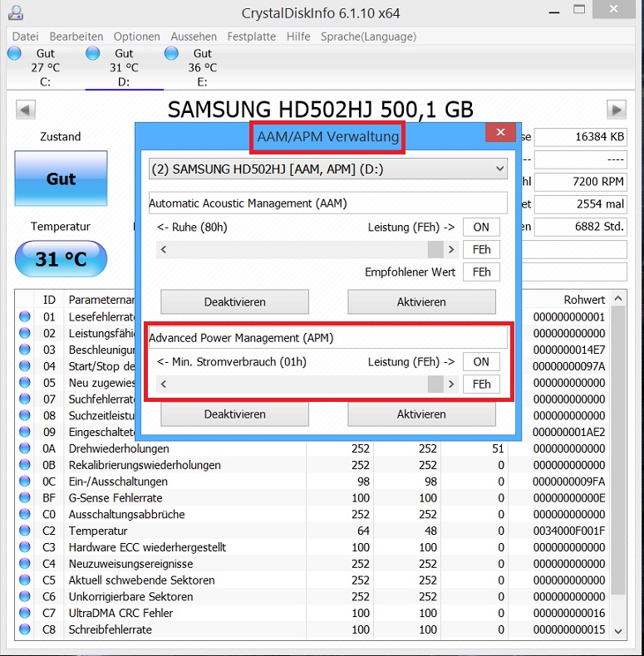Click the ID column header

point(49,300)
